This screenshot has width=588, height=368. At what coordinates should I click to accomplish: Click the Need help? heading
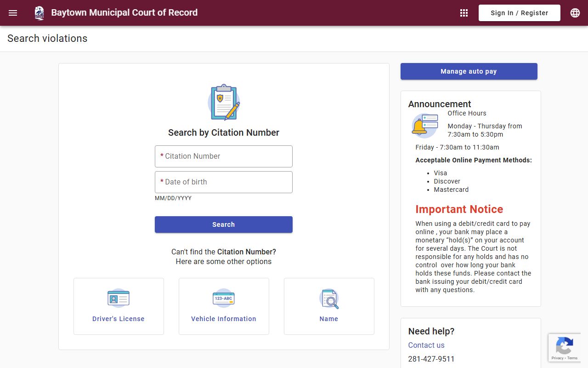(431, 331)
